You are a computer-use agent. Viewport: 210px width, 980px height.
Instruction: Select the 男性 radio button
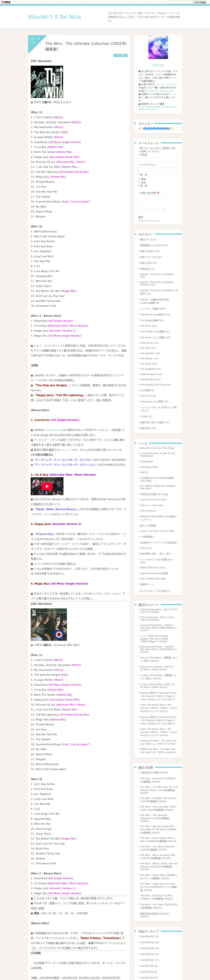coord(140,179)
